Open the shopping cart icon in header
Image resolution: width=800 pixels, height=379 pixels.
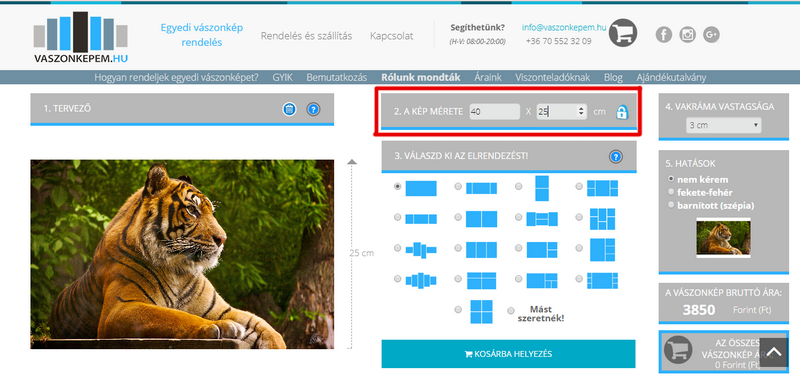click(623, 33)
